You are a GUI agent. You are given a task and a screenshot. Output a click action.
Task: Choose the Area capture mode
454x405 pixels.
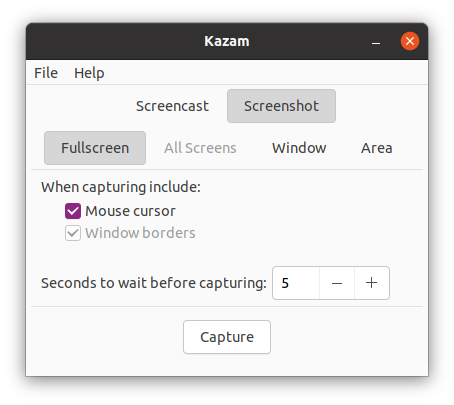pos(377,148)
